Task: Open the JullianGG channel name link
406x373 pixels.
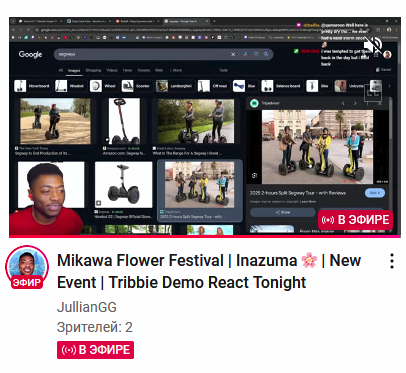Action: click(x=87, y=307)
